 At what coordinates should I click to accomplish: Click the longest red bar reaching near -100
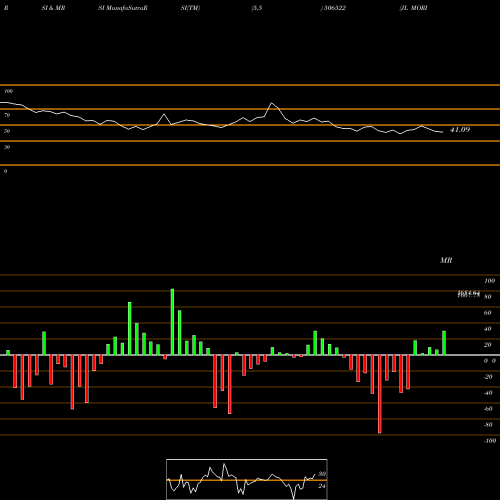380,394
